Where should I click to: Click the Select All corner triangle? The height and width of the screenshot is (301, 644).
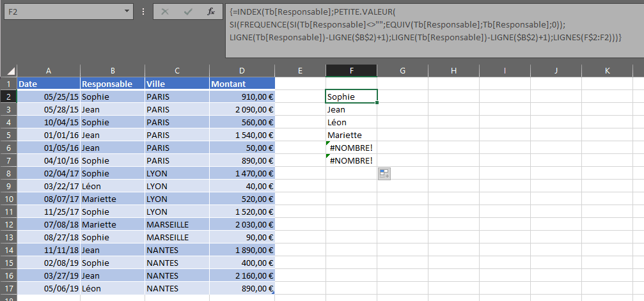(x=9, y=70)
